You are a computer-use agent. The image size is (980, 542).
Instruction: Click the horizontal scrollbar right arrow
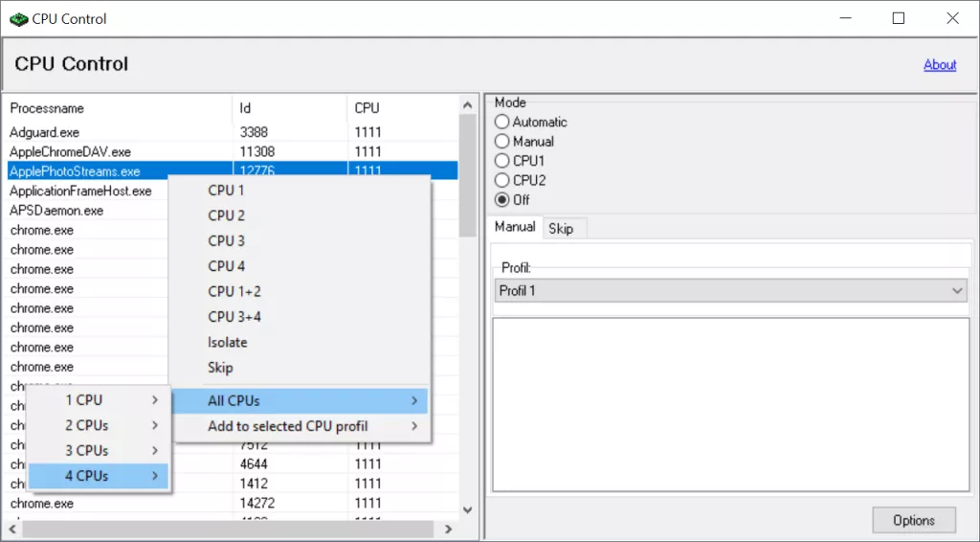pos(448,529)
